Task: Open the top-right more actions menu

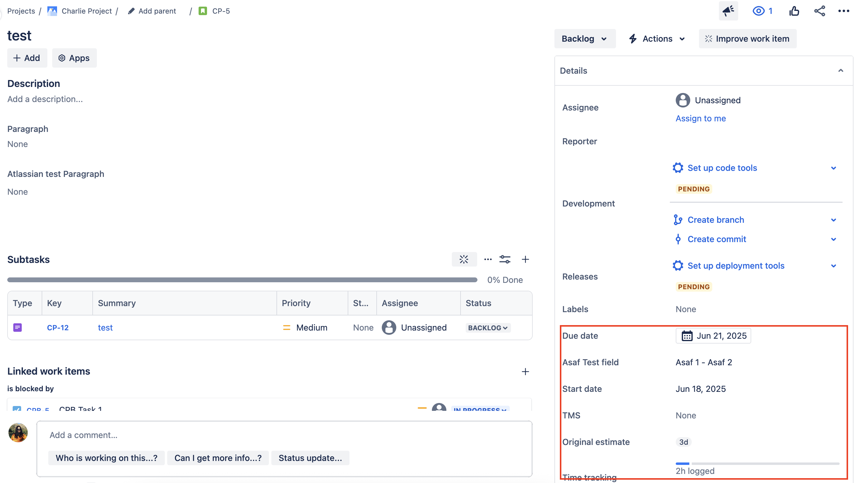Action: (843, 11)
